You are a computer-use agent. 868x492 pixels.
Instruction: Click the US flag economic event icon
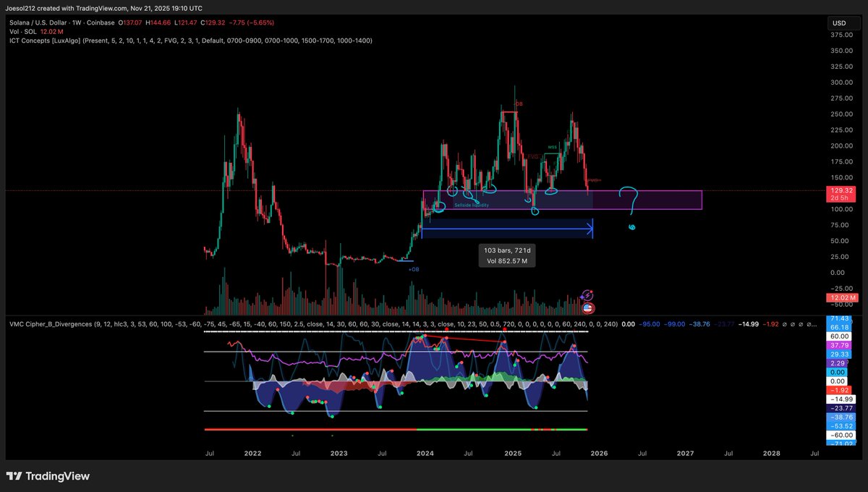(x=589, y=307)
